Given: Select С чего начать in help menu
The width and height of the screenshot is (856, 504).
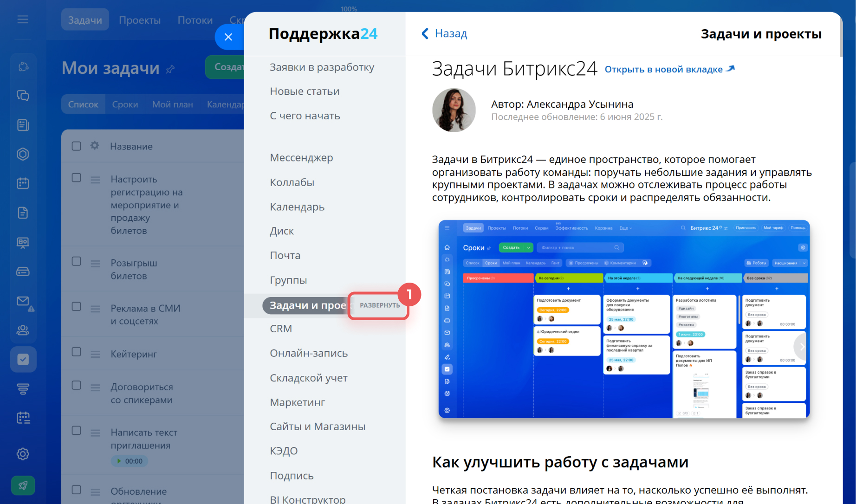Looking at the screenshot, I should tap(305, 116).
